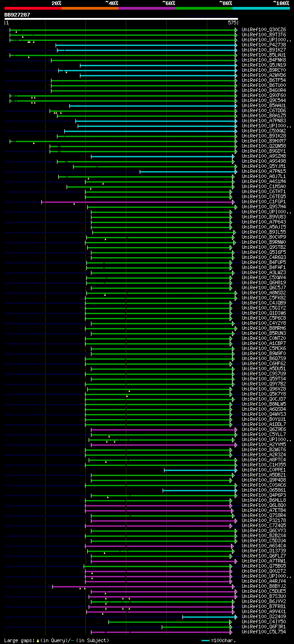Click label UniRef100_C6TDD6
Viewport: 294px width, 644px height.
[264, 111]
